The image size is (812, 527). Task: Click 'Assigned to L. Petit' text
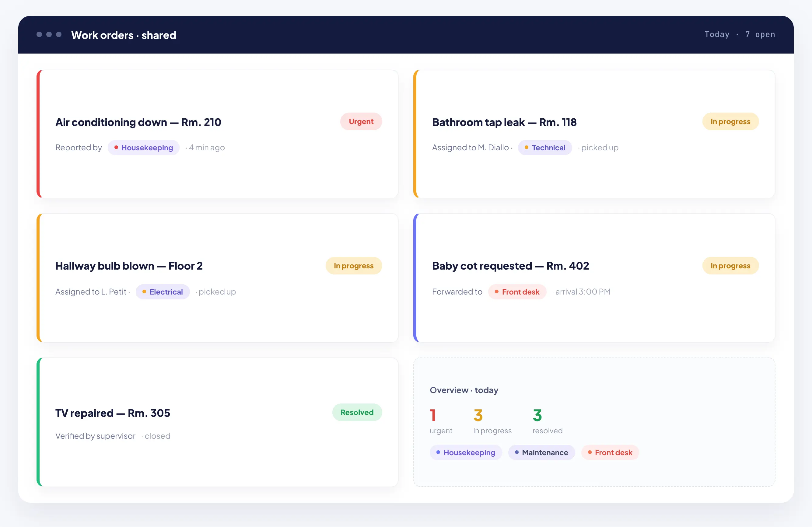91,292
